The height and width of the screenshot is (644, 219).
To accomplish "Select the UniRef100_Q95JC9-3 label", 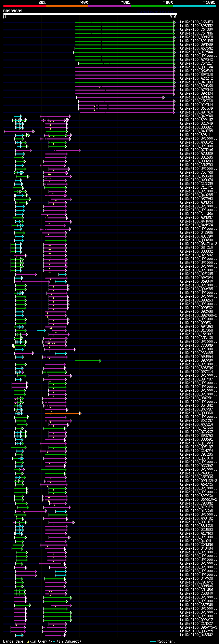I will (x=198, y=481).
